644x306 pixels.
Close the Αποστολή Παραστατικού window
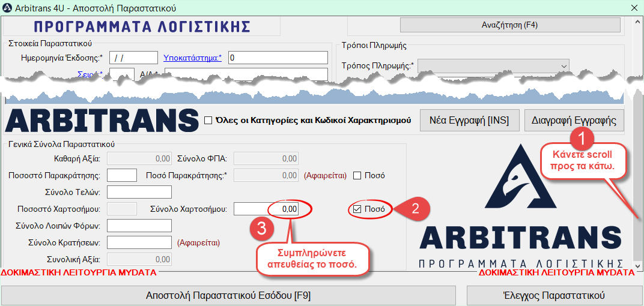634,8
